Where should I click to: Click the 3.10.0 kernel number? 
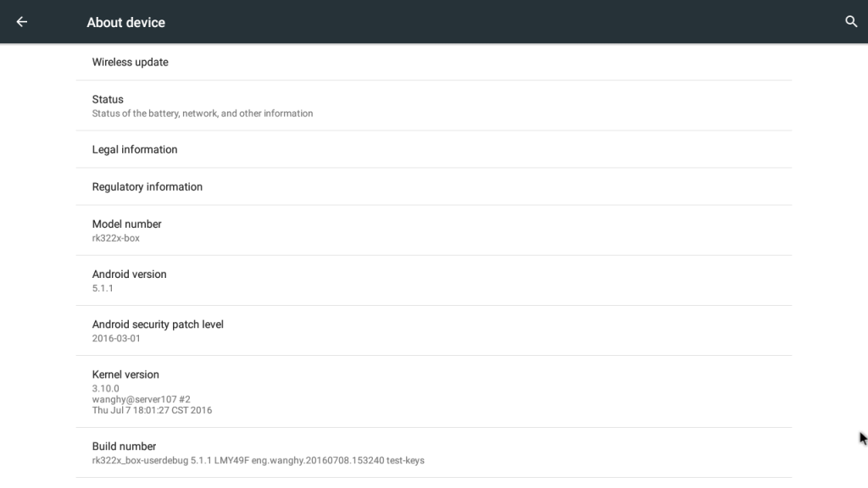click(x=106, y=389)
